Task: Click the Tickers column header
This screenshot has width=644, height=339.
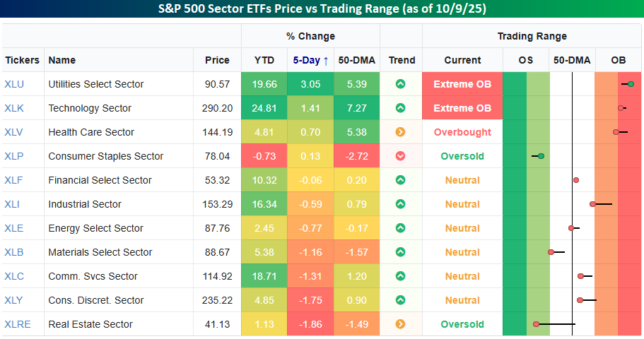Action: [22, 60]
